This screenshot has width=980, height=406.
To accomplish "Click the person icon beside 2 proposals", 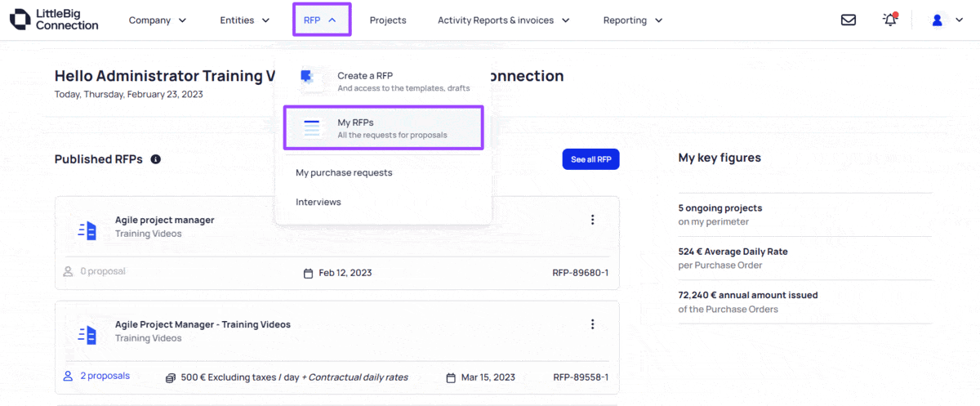I will (x=69, y=376).
